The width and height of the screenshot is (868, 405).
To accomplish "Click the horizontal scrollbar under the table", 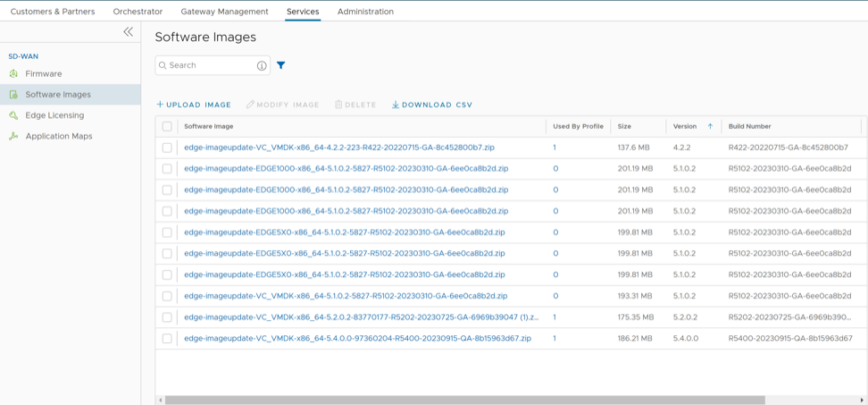I will 464,400.
